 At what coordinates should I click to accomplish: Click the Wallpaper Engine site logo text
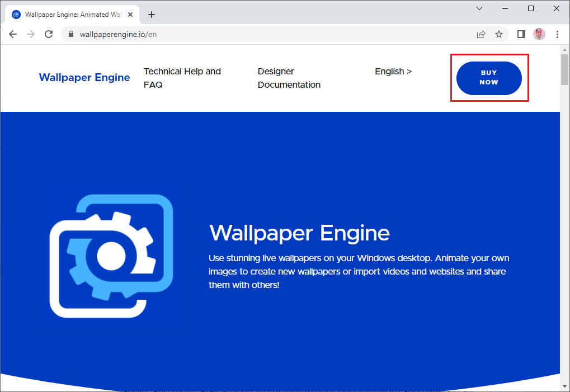84,77
